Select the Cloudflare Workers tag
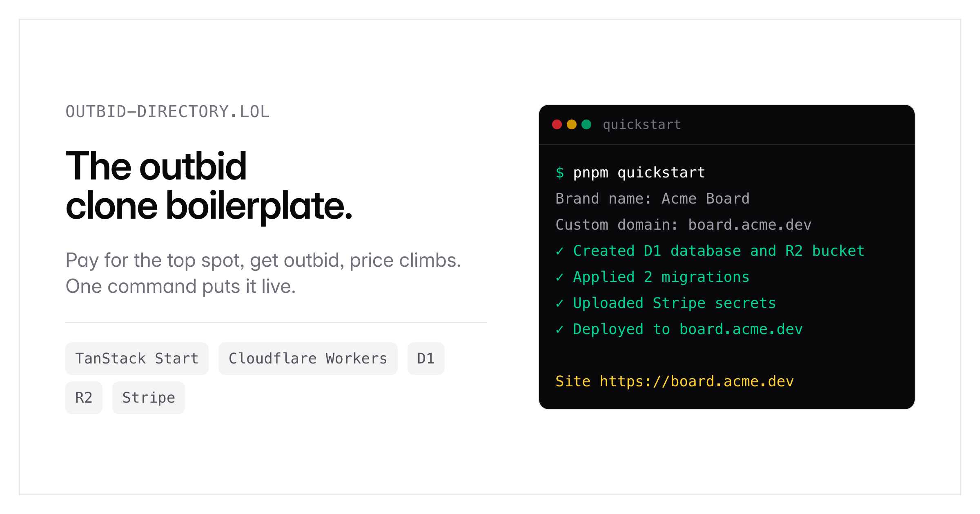 coord(308,359)
